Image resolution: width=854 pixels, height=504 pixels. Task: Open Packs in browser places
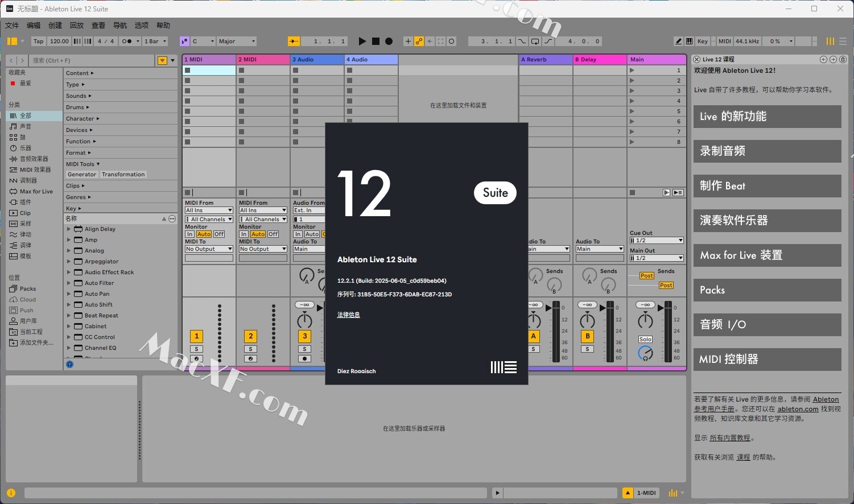point(27,288)
